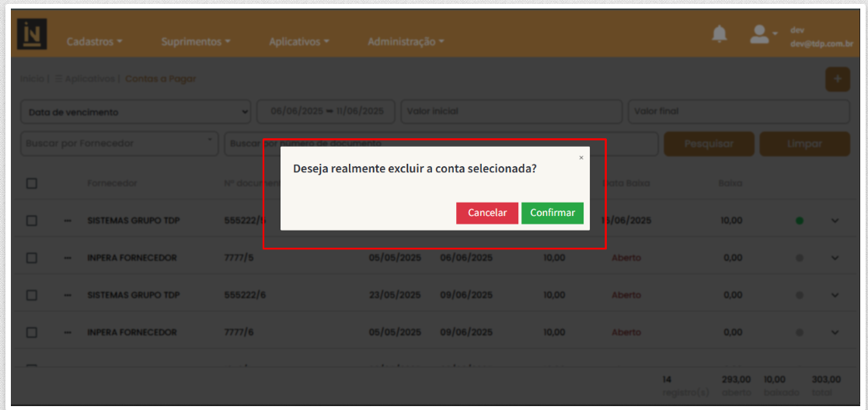Open the notifications bell icon
The image size is (868, 410).
tap(720, 34)
